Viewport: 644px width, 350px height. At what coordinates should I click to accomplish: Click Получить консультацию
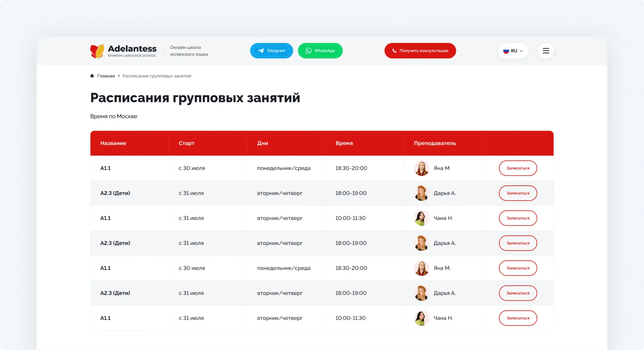tap(420, 51)
